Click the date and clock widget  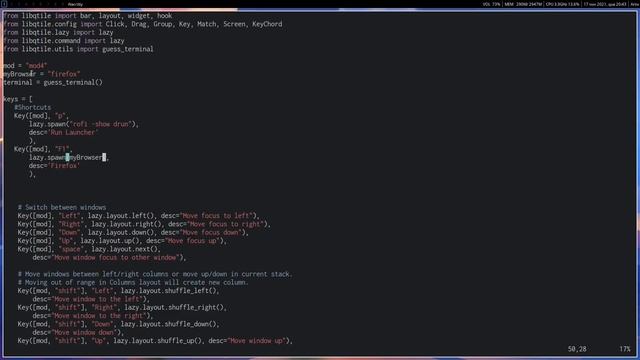605,4
